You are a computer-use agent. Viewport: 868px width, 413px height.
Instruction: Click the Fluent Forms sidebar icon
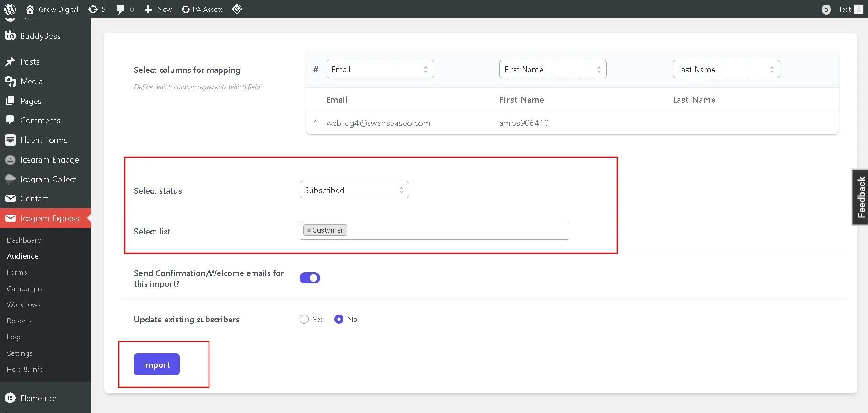pyautogui.click(x=10, y=140)
